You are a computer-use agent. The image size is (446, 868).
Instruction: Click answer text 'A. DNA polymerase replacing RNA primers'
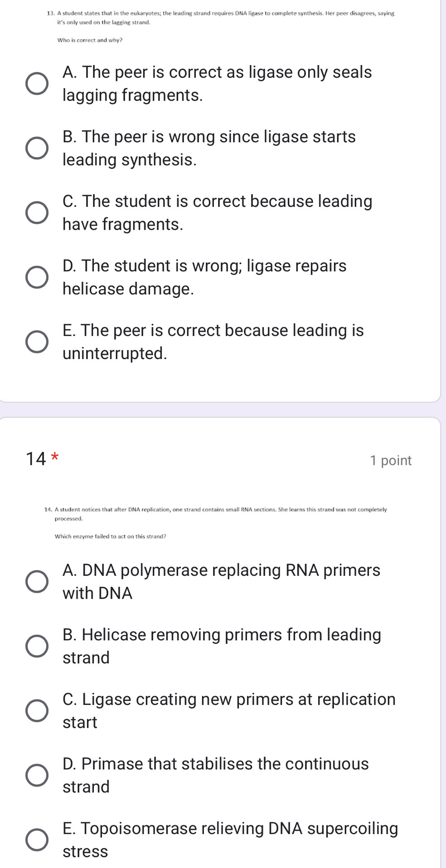[221, 570]
